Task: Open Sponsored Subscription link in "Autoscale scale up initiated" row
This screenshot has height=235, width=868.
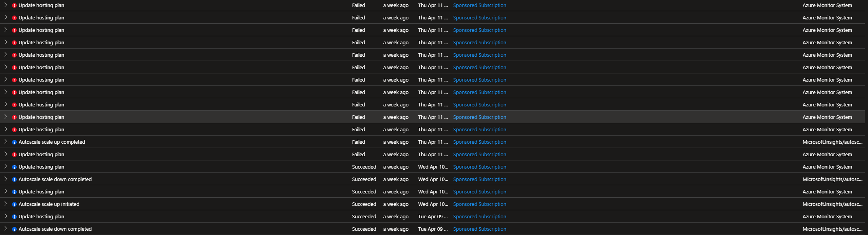Action: coord(479,204)
